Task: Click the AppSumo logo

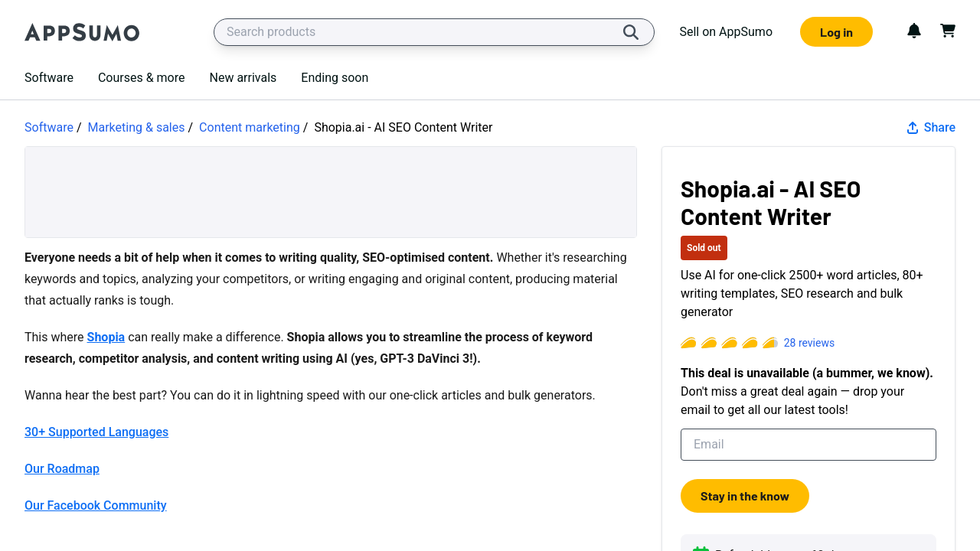Action: click(x=82, y=32)
